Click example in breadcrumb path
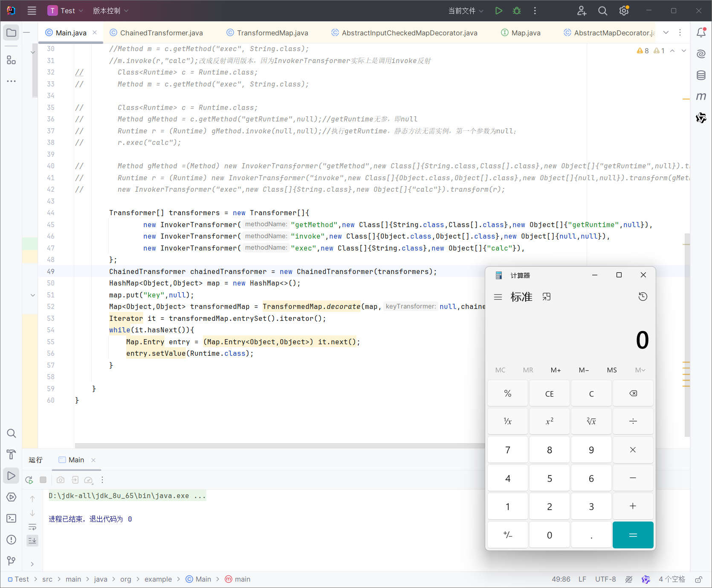Screen dimensions: 712x588 pyautogui.click(x=158, y=579)
